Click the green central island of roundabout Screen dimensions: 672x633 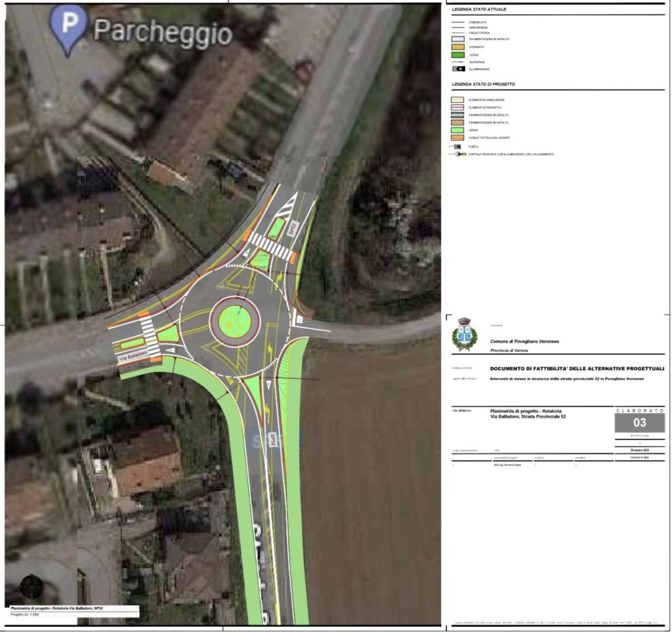[234, 322]
